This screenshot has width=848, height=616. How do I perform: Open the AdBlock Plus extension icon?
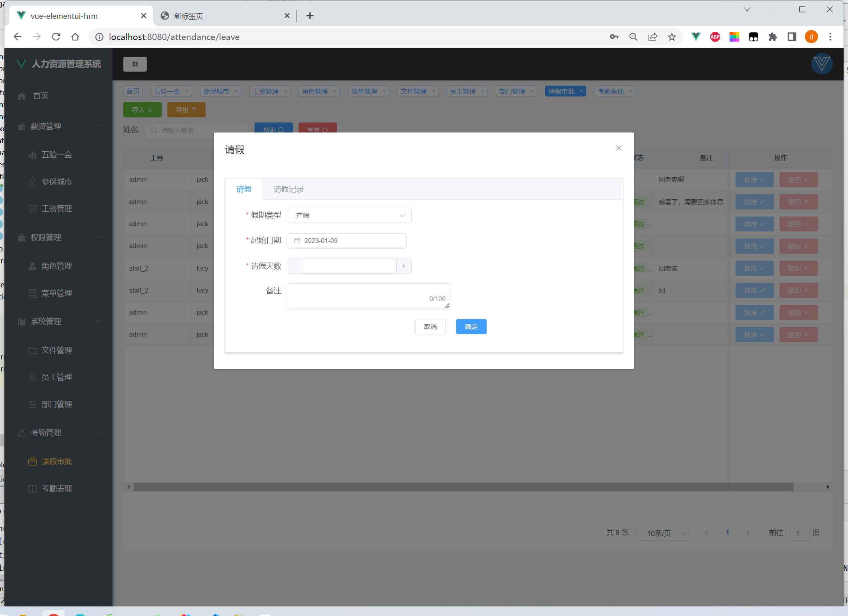click(x=715, y=37)
